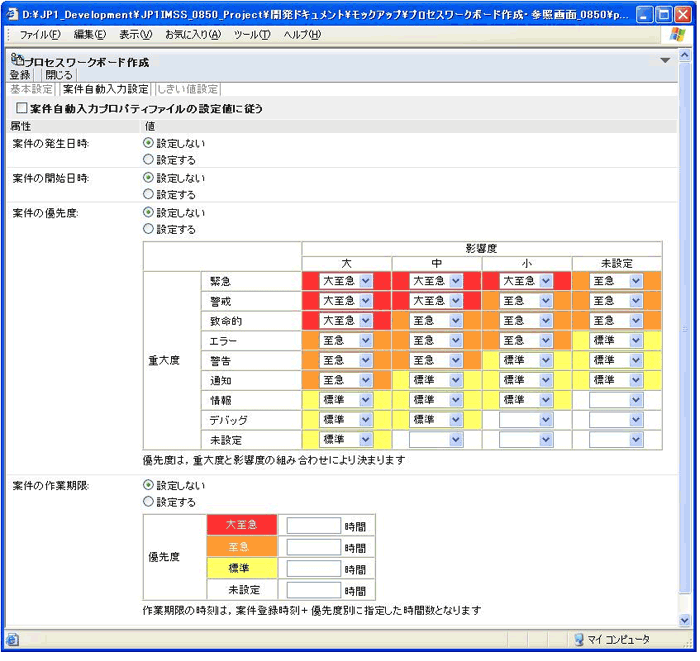Open 未設定 row 大 column priority dropdown
This screenshot has height=661, width=700.
point(347,441)
